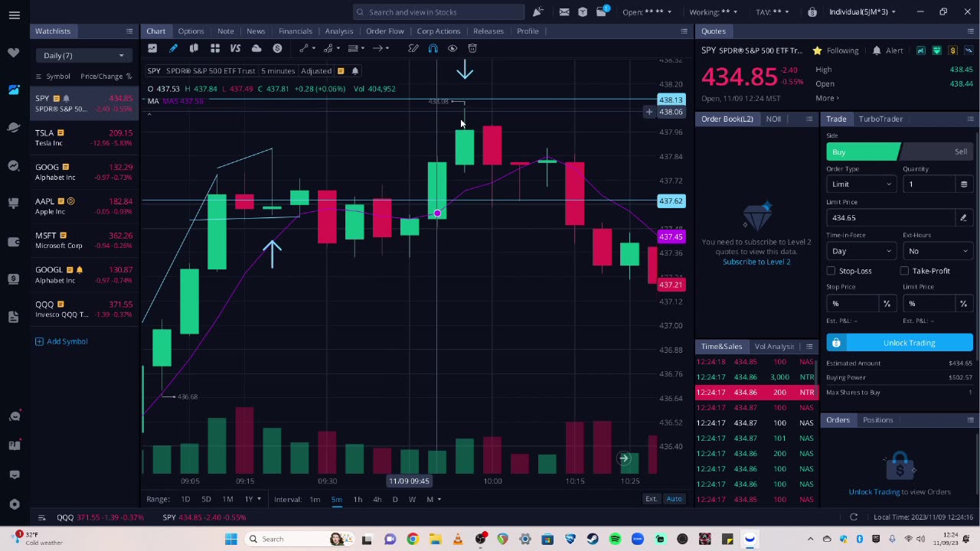This screenshot has height=551, width=980.
Task: Toggle Auto scale button
Action: [x=674, y=499]
